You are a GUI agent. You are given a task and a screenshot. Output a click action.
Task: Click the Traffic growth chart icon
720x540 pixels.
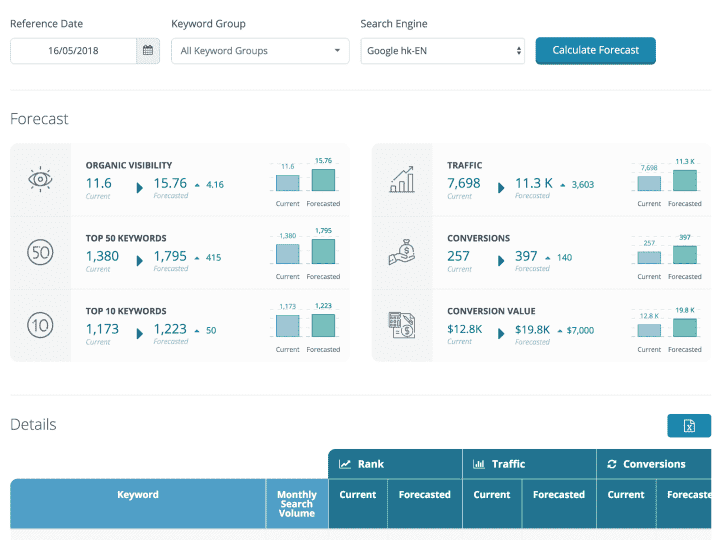point(402,180)
